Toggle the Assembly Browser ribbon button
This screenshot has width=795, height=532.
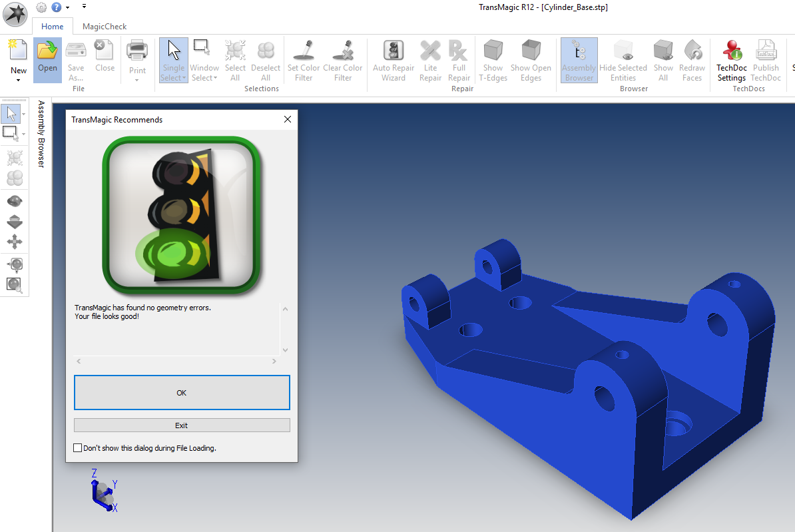pos(579,60)
